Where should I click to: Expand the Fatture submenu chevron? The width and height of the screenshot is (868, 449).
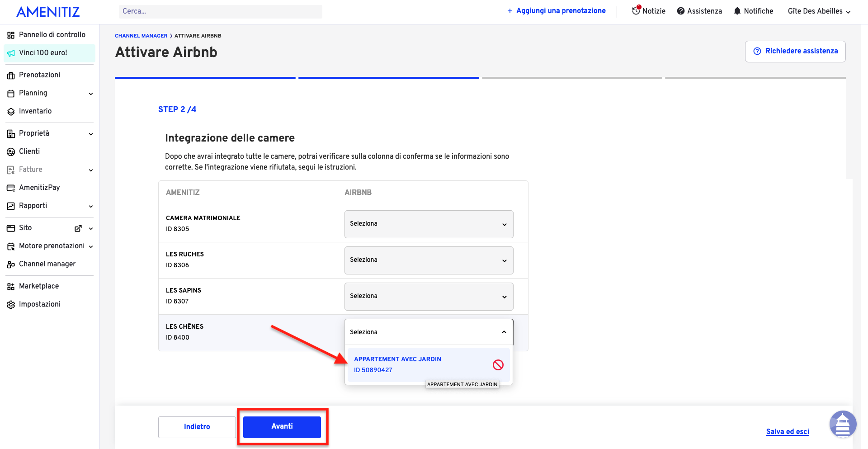pos(91,170)
